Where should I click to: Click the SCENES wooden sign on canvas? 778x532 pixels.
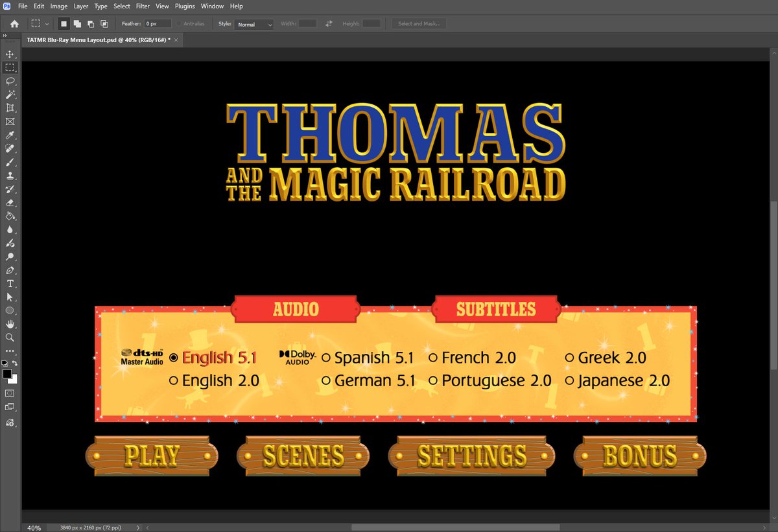303,456
